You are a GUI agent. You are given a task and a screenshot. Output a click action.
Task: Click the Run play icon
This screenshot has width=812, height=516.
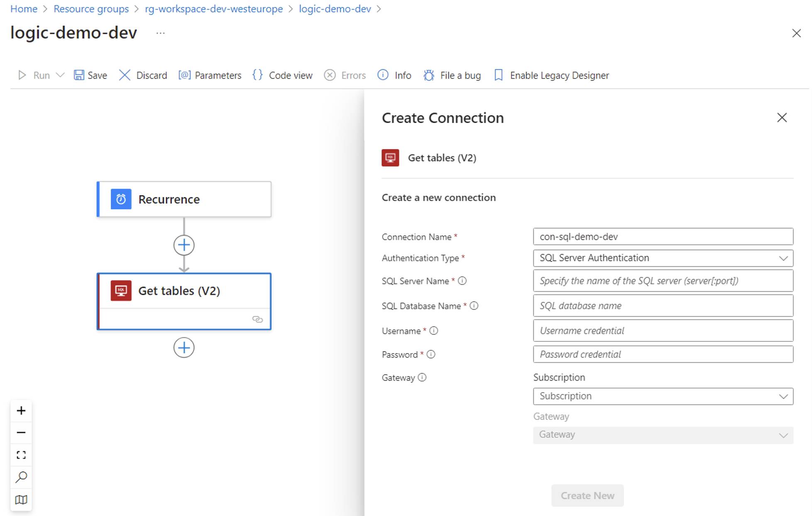(22, 75)
